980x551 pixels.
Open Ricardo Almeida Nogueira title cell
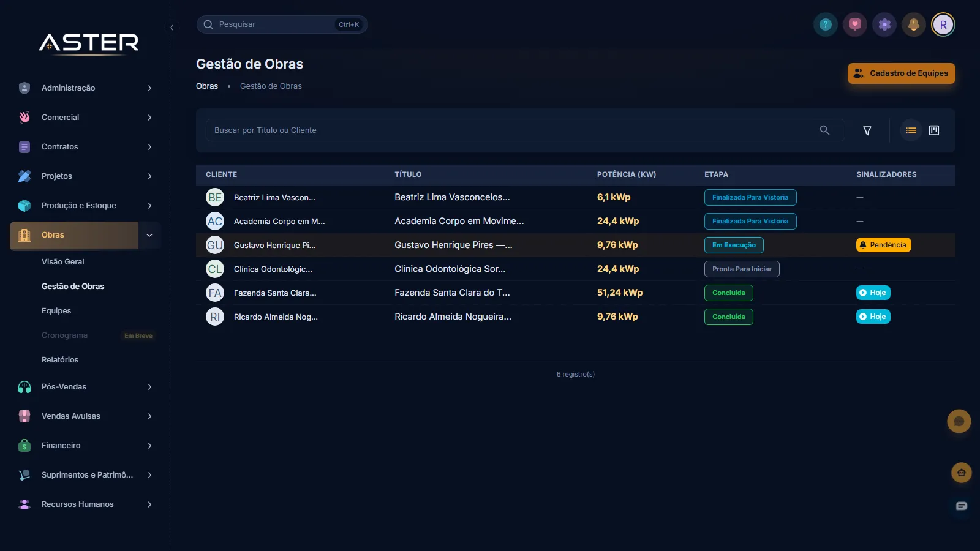click(x=453, y=317)
